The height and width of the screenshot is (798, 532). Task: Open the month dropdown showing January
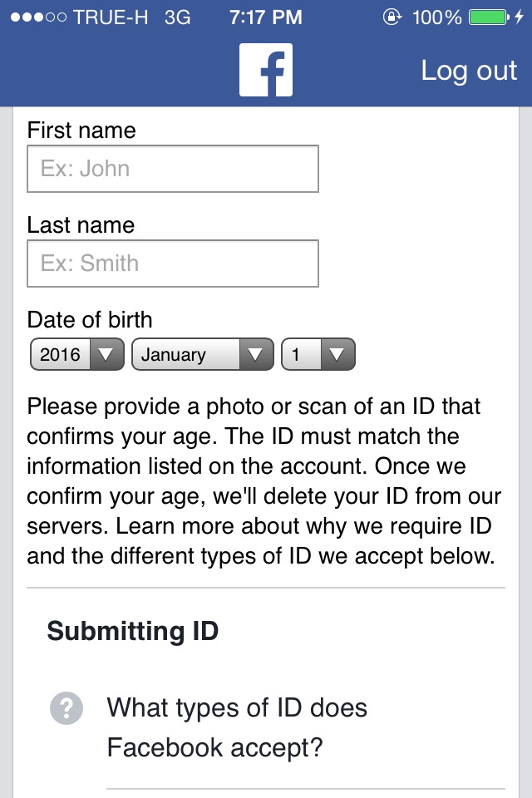203,354
